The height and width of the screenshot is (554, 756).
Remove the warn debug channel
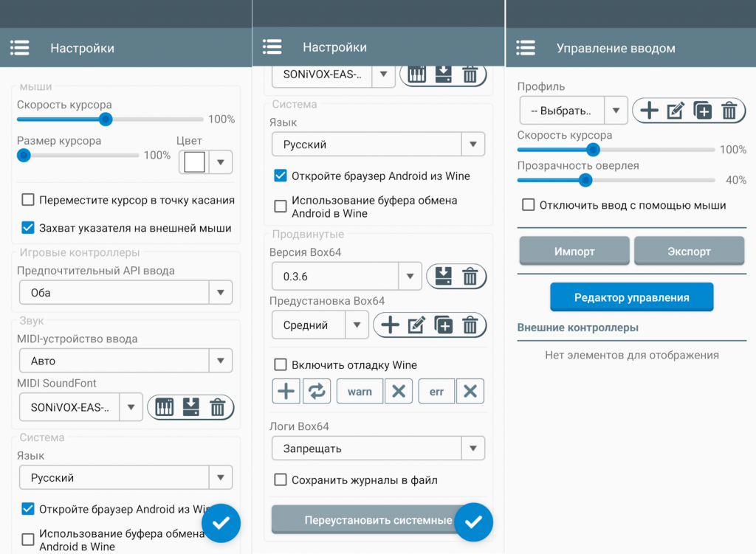pyautogui.click(x=398, y=391)
